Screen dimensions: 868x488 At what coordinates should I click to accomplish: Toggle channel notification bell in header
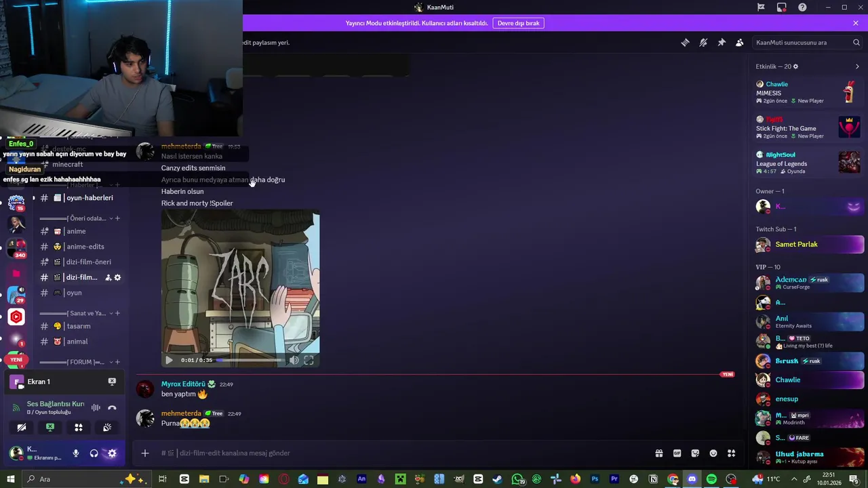703,43
